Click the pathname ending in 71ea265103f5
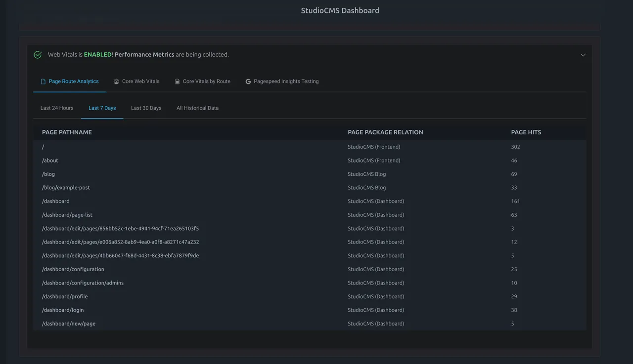Viewport: 633px width, 364px height. 120,229
